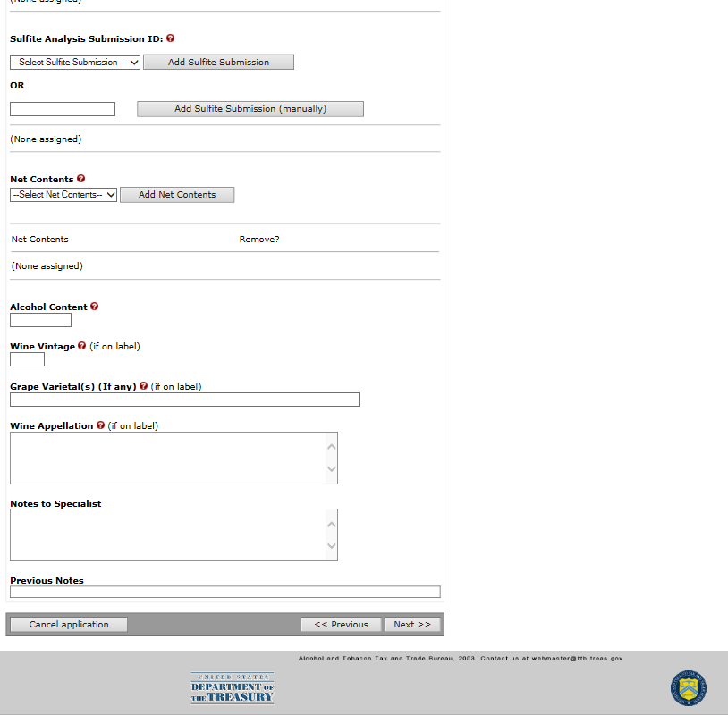The height and width of the screenshot is (715, 728).
Task: Click into the Alcohol Content field
Action: pyautogui.click(x=40, y=320)
